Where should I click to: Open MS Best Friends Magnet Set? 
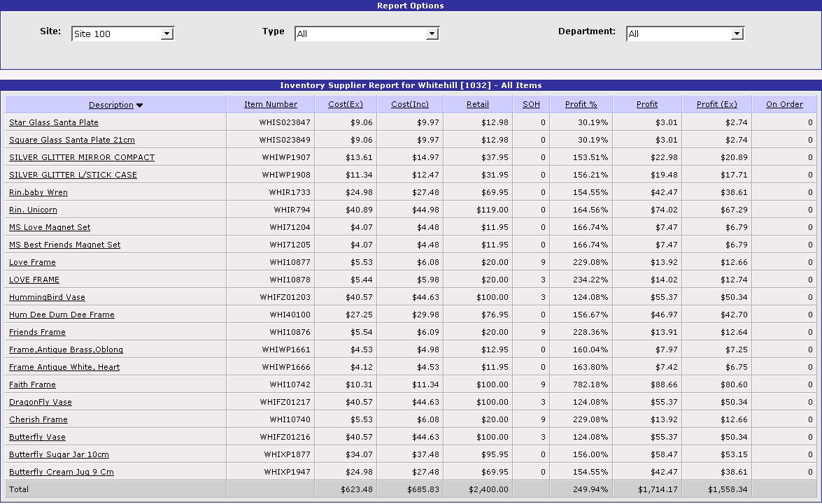pyautogui.click(x=64, y=245)
